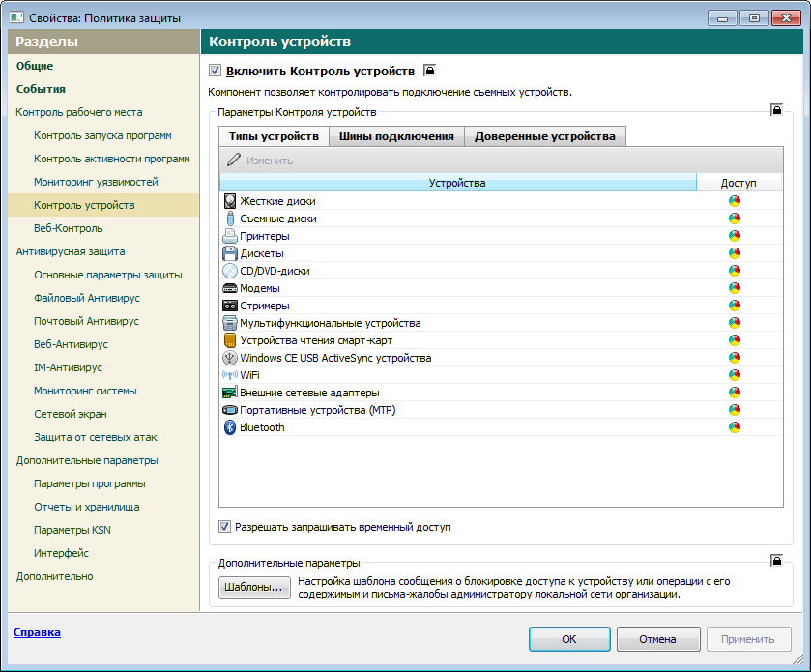Open Сетевой экран section
811x672 pixels.
pos(71,414)
